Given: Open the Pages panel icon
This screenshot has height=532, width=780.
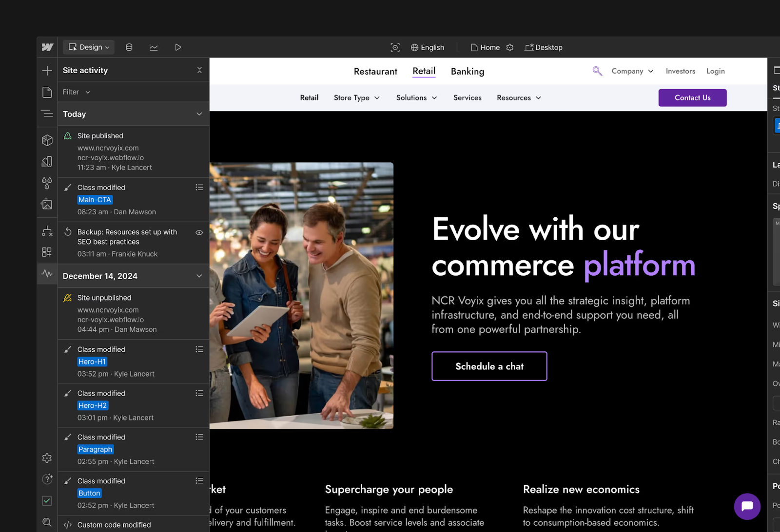Looking at the screenshot, I should 47,93.
